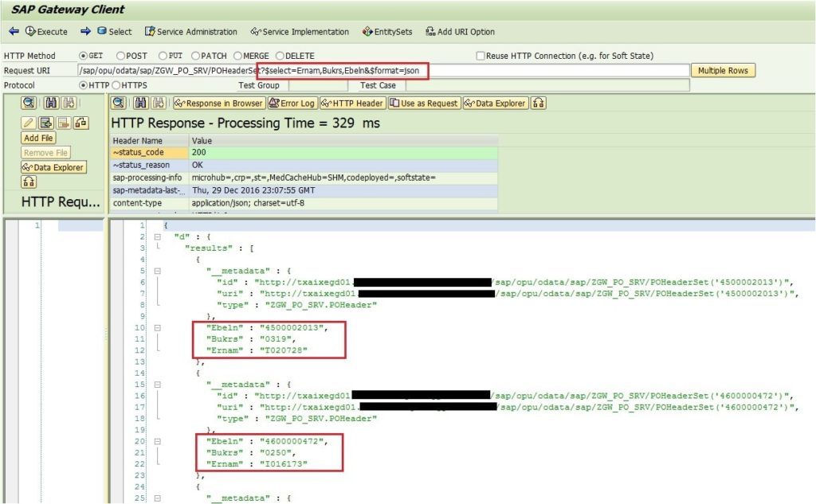816x504 pixels.
Task: Collapse the fold marker on line 20
Action: [x=157, y=441]
